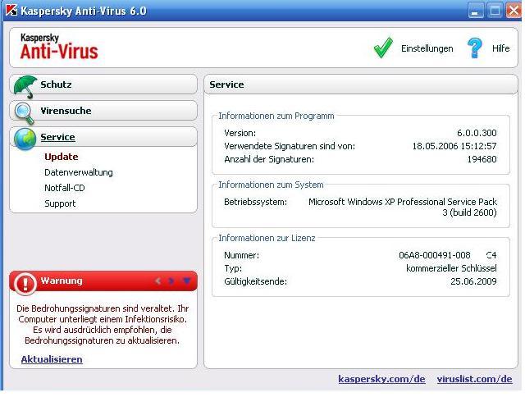525x420 pixels.
Task: Click the Microsoft Windows XP Professional text
Action: click(403, 207)
